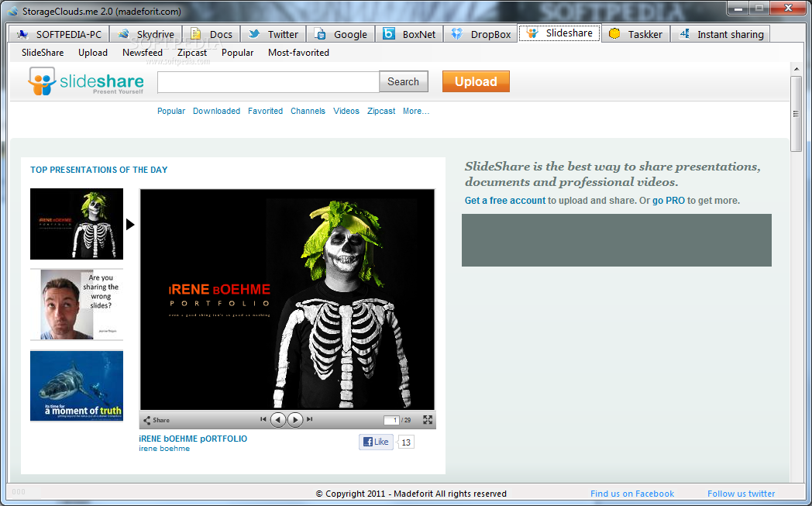The image size is (812, 506).
Task: Jump to the first slide icon
Action: 263,419
